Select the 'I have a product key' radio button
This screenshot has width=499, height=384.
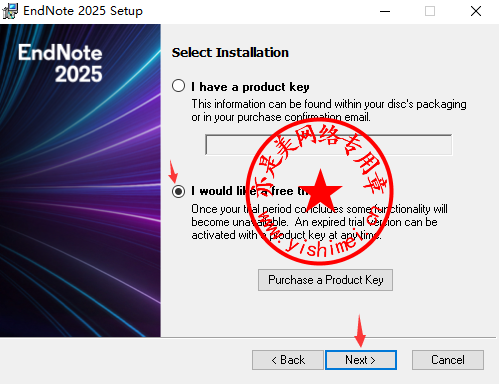[178, 86]
